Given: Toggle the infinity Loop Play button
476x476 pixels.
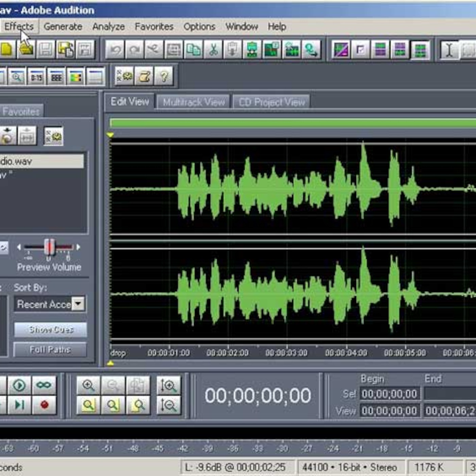Looking at the screenshot, I should click(44, 385).
